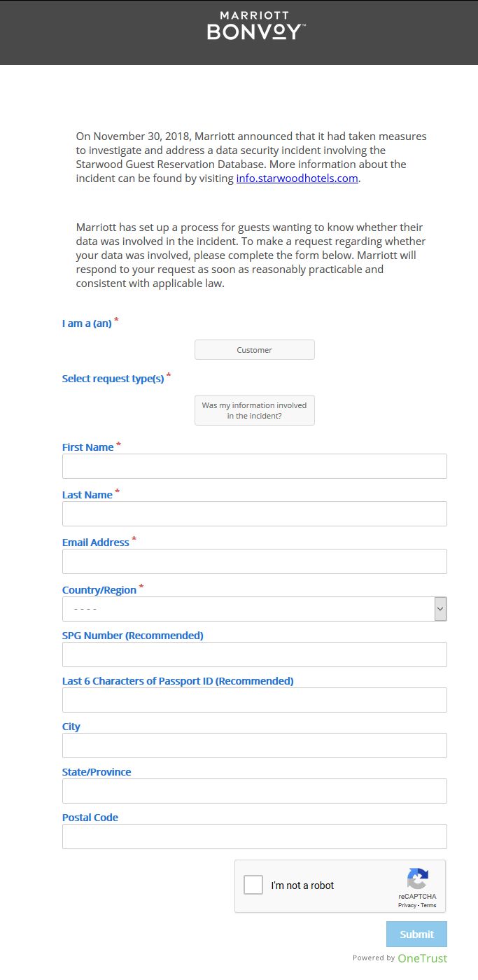Open the reCAPTCHA Terms link
Screen dimensions: 478x980
click(428, 906)
